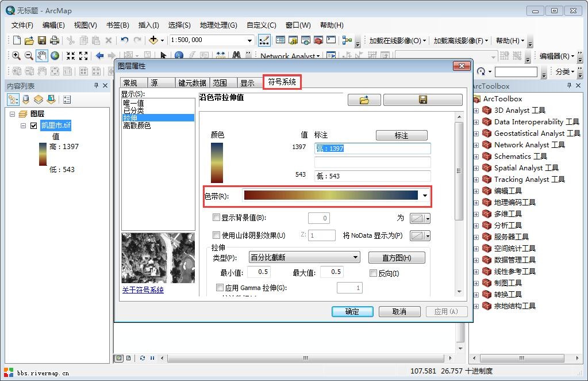588x381 pixels.
Task: Open the map scale 1:500,000 dropdown
Action: pos(250,40)
